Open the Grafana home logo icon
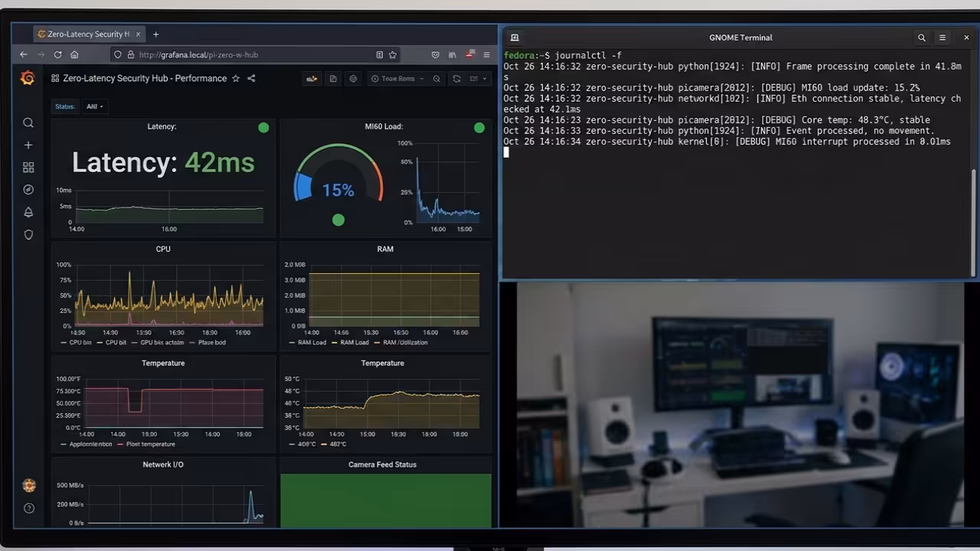 pyautogui.click(x=28, y=77)
